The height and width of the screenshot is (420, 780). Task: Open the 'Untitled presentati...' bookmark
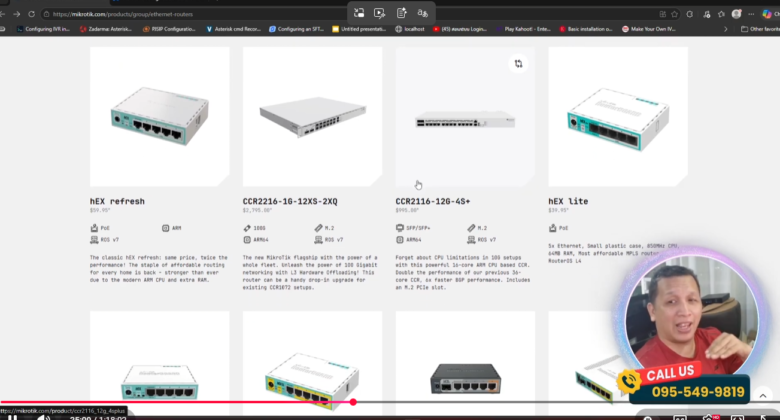tap(359, 29)
